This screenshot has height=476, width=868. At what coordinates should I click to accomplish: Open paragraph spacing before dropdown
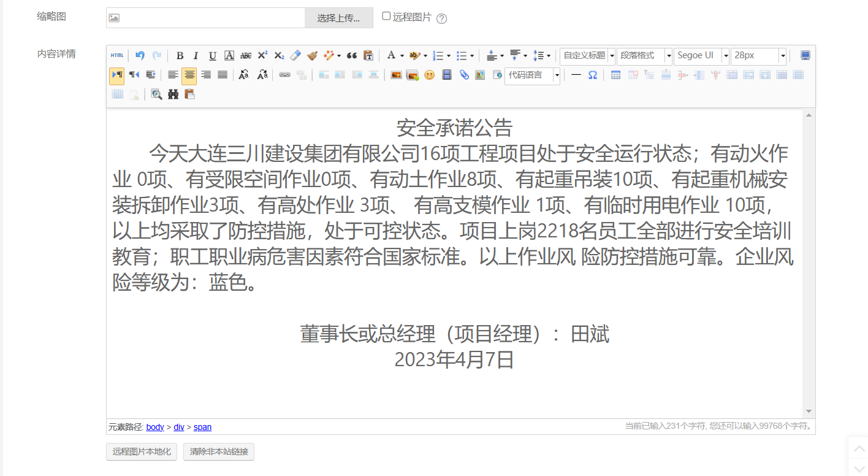coord(503,56)
